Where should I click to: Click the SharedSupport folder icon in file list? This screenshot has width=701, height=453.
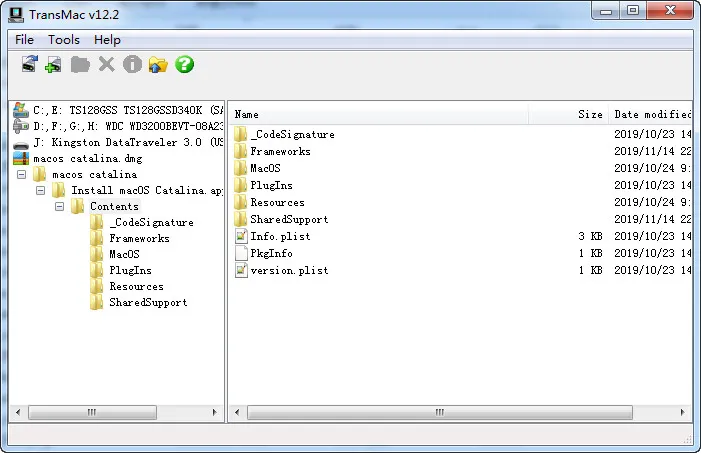(x=241, y=219)
